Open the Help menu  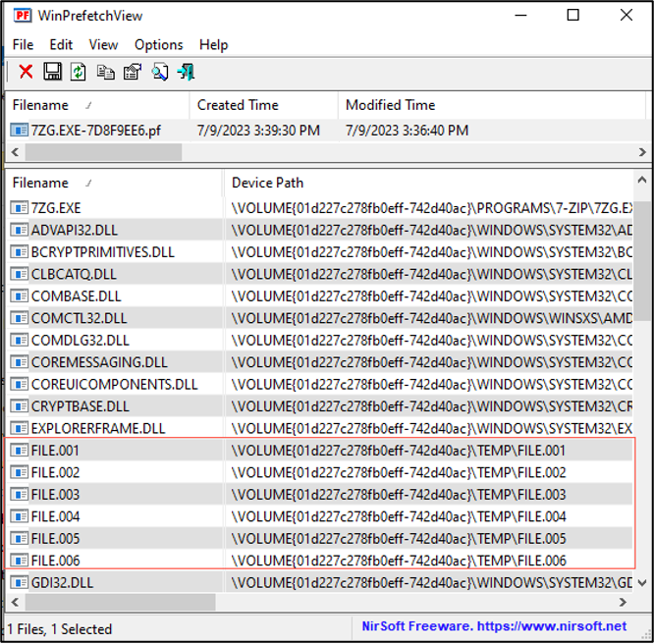pyautogui.click(x=213, y=44)
